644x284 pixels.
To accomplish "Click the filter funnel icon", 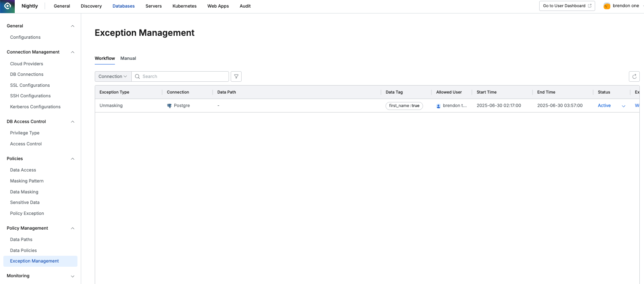I will click(236, 76).
